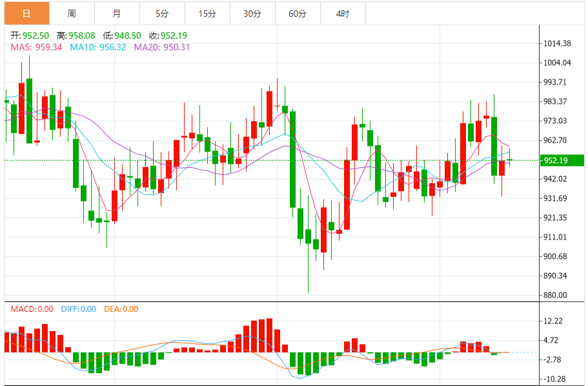588x386 pixels.
Task: Click the MA20: 950.31 label
Action: [162, 47]
